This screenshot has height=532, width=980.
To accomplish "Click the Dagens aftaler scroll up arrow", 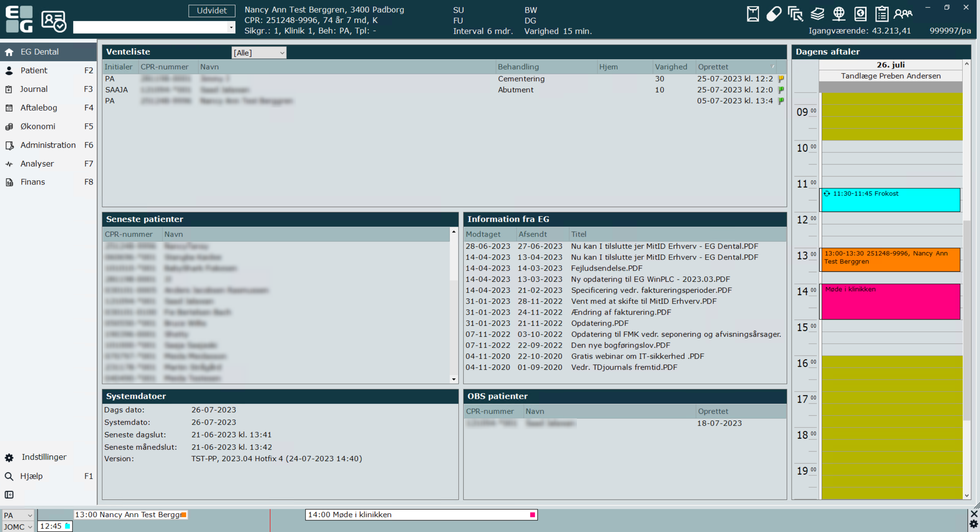I will [967, 64].
